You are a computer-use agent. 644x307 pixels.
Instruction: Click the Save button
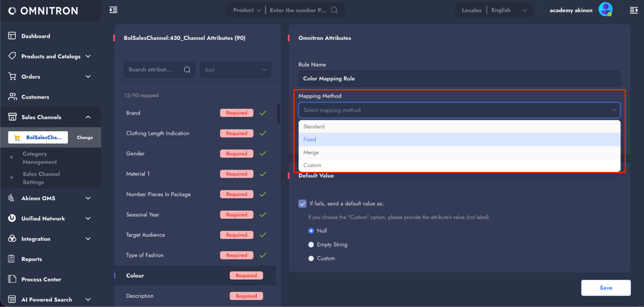(606, 288)
